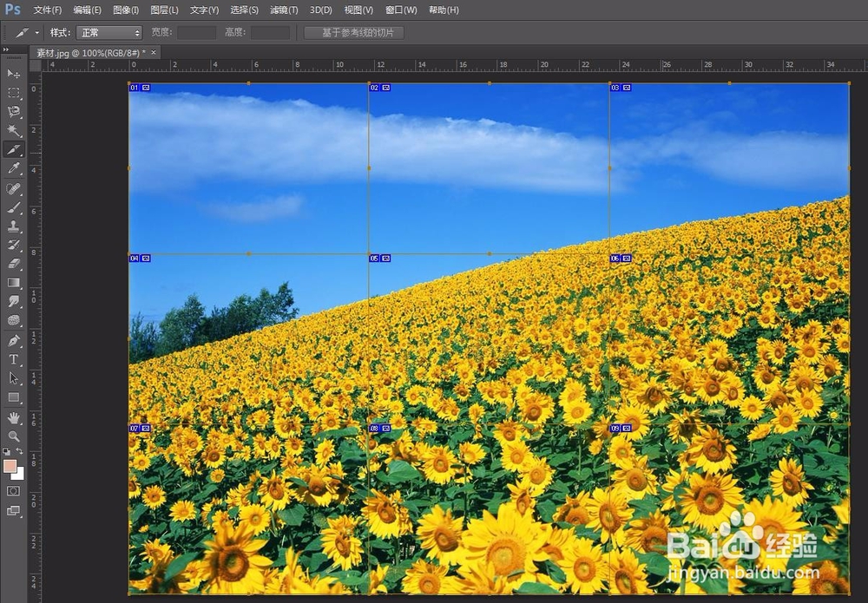Image resolution: width=868 pixels, height=603 pixels.
Task: Open the 选择(S) menu
Action: [x=244, y=10]
